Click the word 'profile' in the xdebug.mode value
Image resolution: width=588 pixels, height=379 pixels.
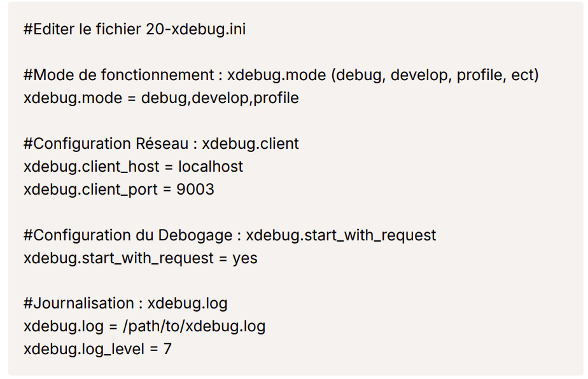click(x=276, y=98)
